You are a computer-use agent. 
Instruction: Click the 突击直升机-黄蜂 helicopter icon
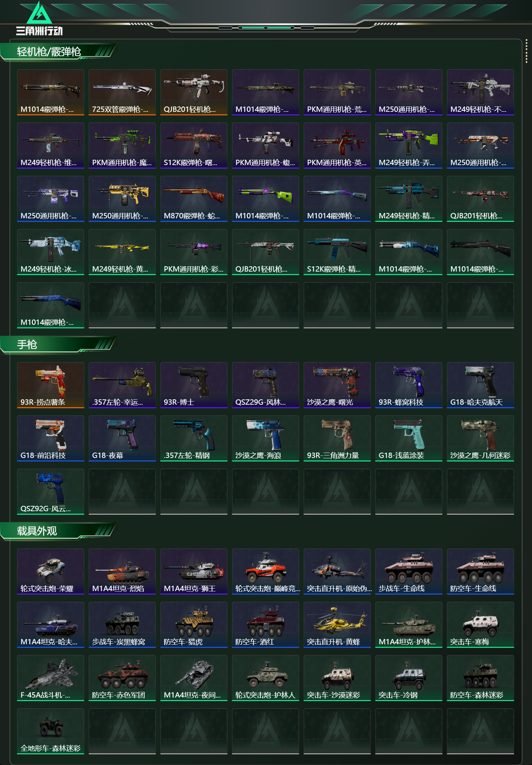[337, 625]
